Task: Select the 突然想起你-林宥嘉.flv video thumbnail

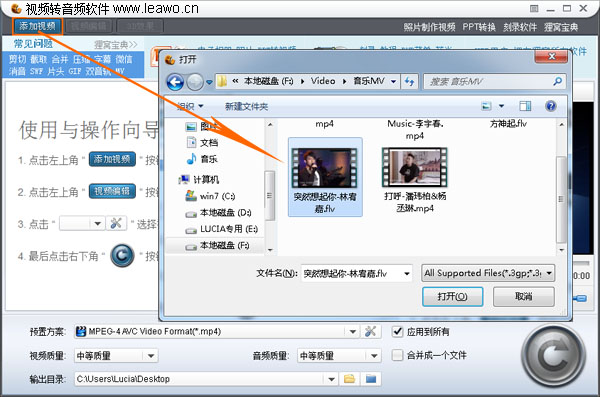Action: point(324,178)
